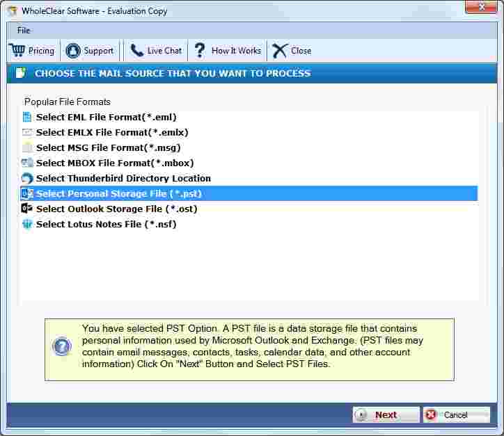Choose Select Outlook Storage File (*.ost)
Image resolution: width=504 pixels, height=436 pixels.
pyautogui.click(x=117, y=209)
